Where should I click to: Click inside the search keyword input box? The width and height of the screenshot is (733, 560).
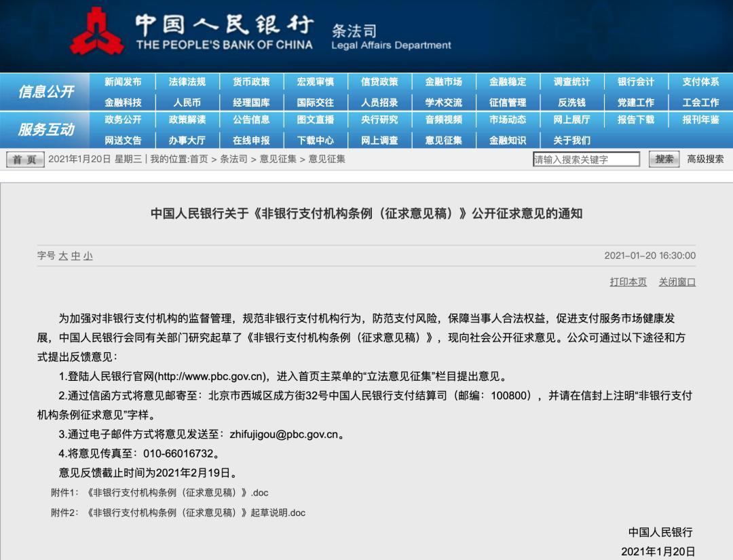pyautogui.click(x=587, y=159)
